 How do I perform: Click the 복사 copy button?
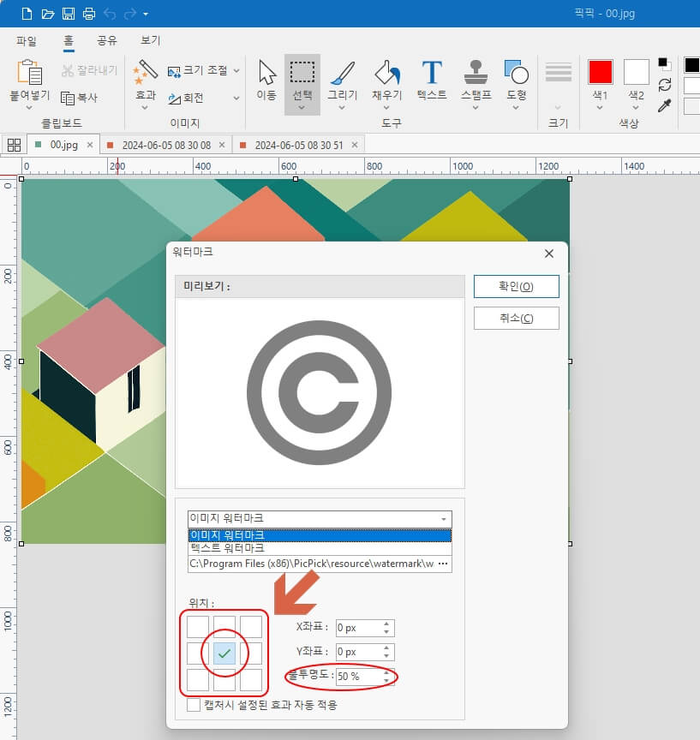(x=80, y=98)
